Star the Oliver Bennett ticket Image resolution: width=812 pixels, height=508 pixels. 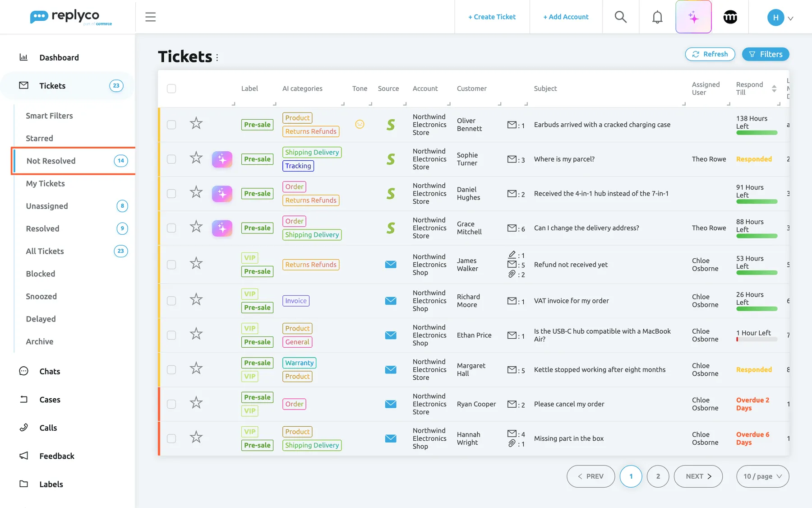coord(196,123)
